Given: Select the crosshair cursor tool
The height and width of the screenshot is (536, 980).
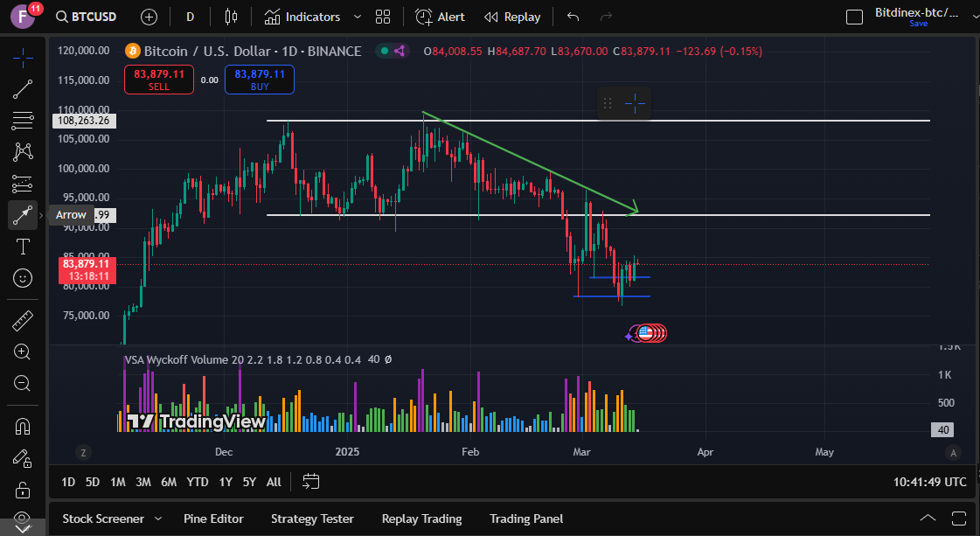Looking at the screenshot, I should tap(23, 59).
